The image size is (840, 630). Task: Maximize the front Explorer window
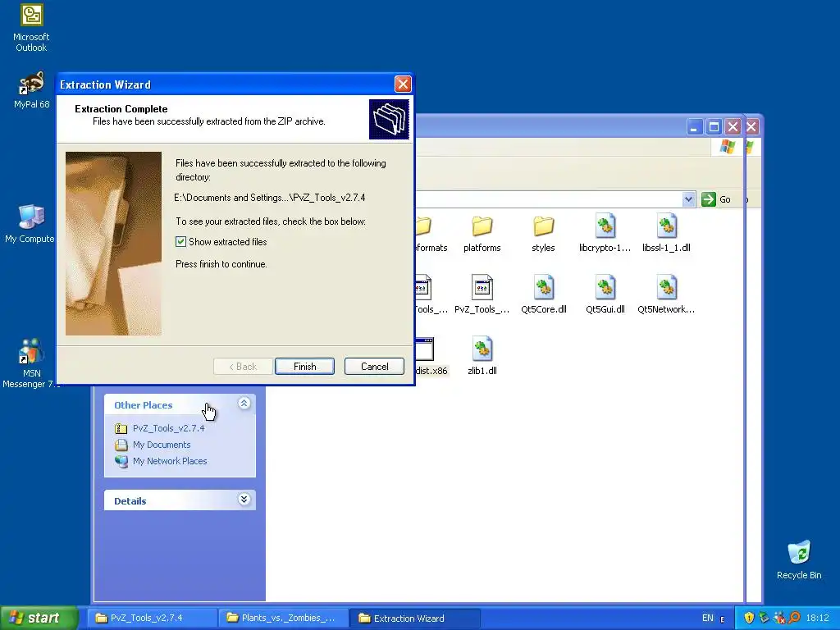point(714,127)
